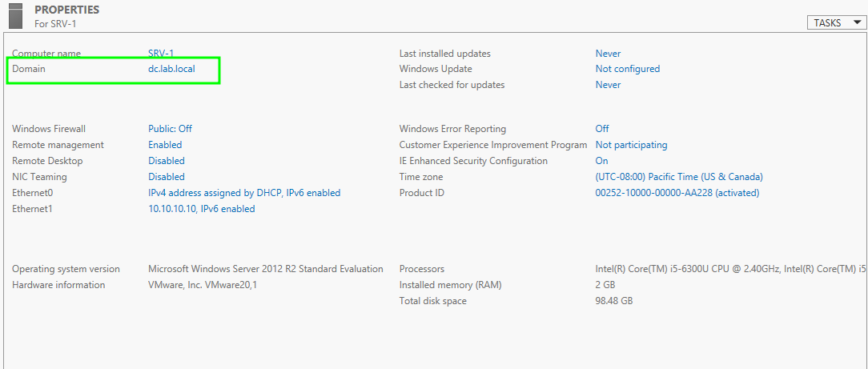
Task: Click Ethernet0 IPv4 DHCP address link
Action: click(x=243, y=193)
